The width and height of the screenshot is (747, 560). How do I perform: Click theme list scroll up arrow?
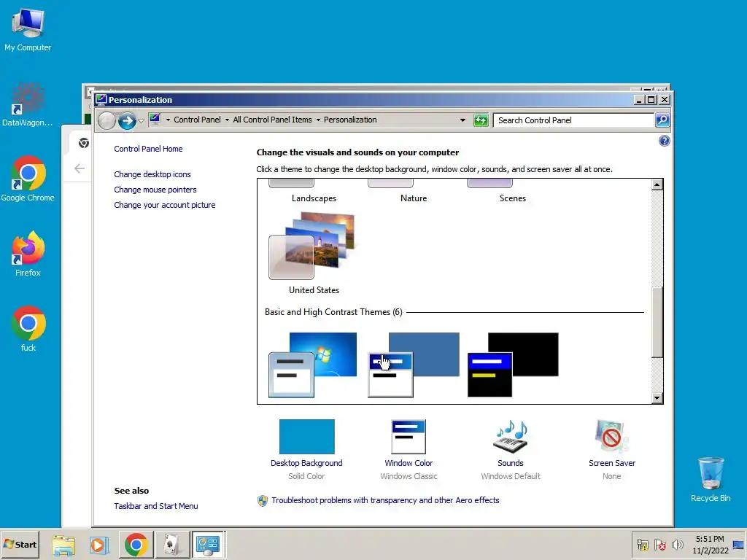[657, 184]
